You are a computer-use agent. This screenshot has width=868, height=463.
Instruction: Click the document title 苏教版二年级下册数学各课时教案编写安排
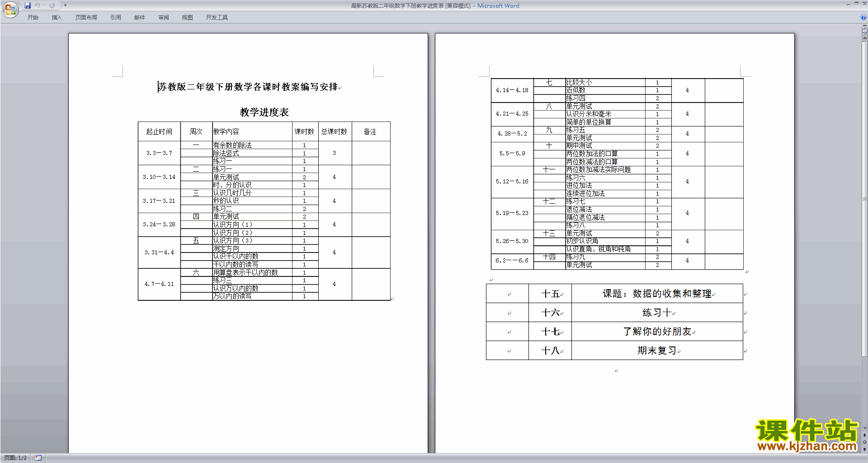(248, 87)
